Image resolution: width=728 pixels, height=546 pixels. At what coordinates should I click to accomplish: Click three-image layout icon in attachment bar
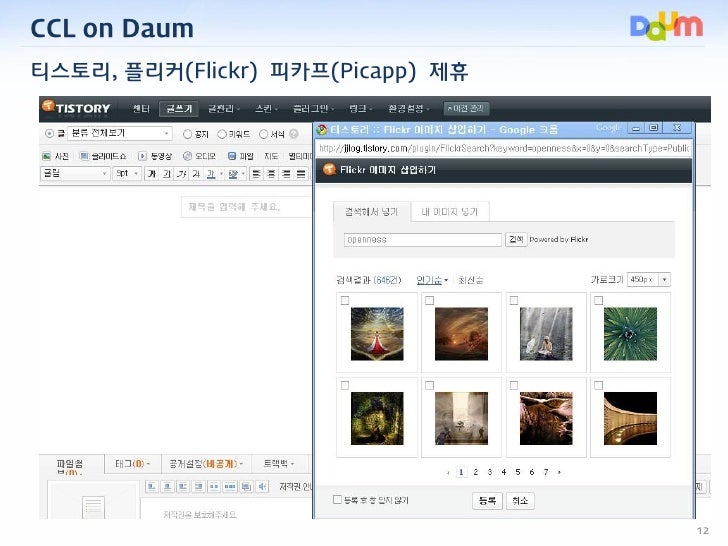click(230, 487)
